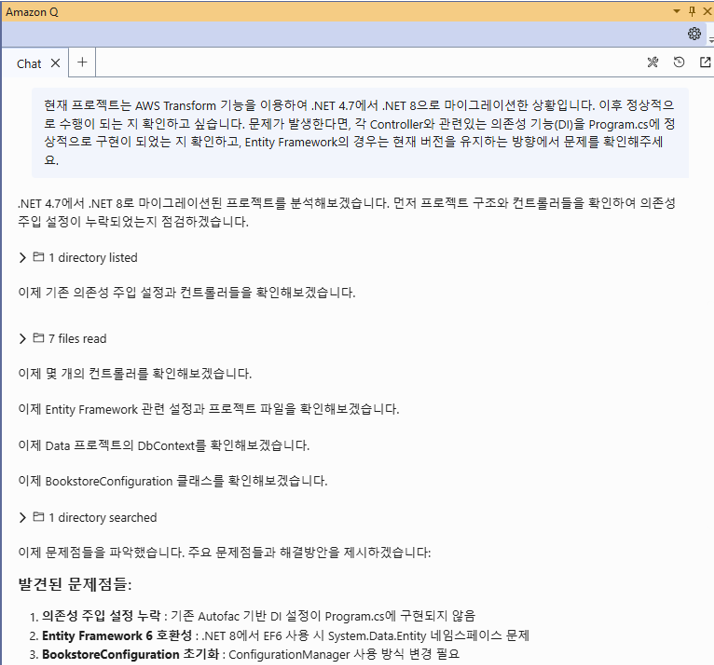Screen dimensions: 714x665
Task: Click the user prompt message bubble
Action: point(360,133)
